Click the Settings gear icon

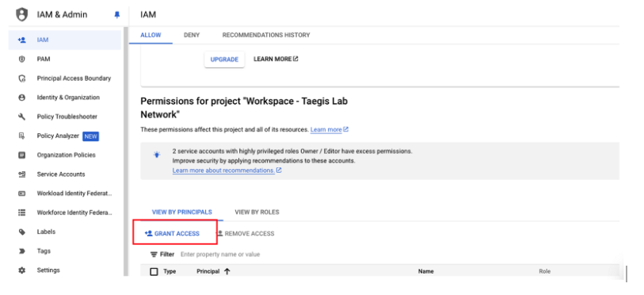pos(21,270)
